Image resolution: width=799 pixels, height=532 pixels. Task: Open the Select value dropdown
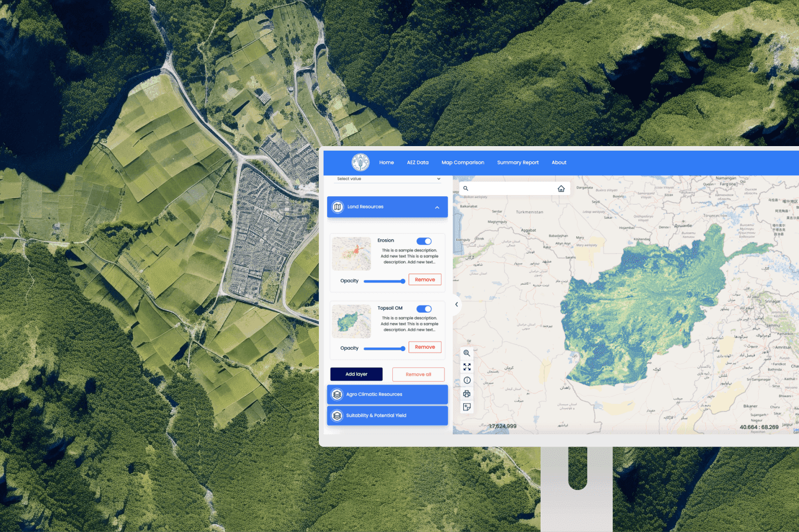click(388, 179)
